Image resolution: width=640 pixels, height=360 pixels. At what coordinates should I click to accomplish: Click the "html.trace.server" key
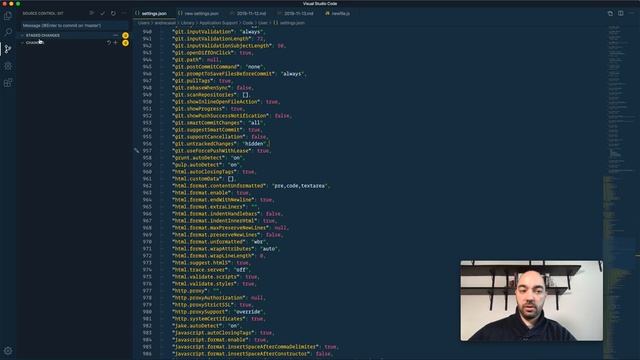click(x=200, y=270)
